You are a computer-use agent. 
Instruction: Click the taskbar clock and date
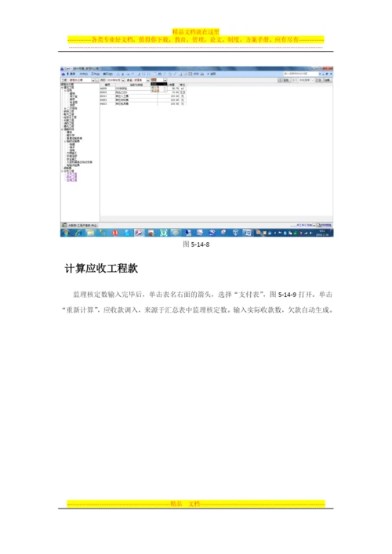point(322,233)
